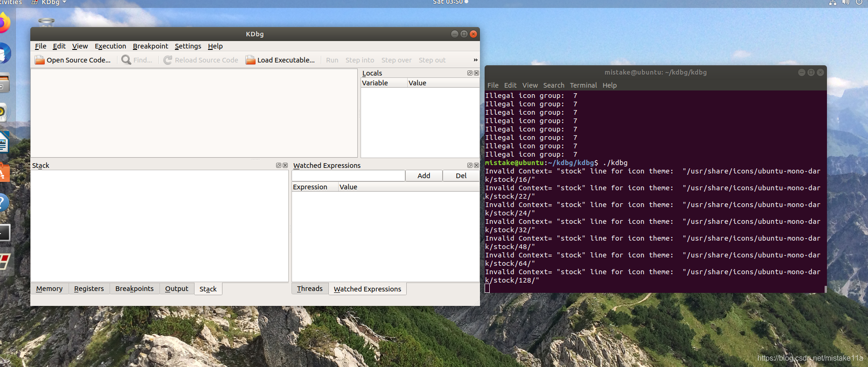Open the View menu in KDbg
Viewport: 868px width, 367px height.
(80, 46)
